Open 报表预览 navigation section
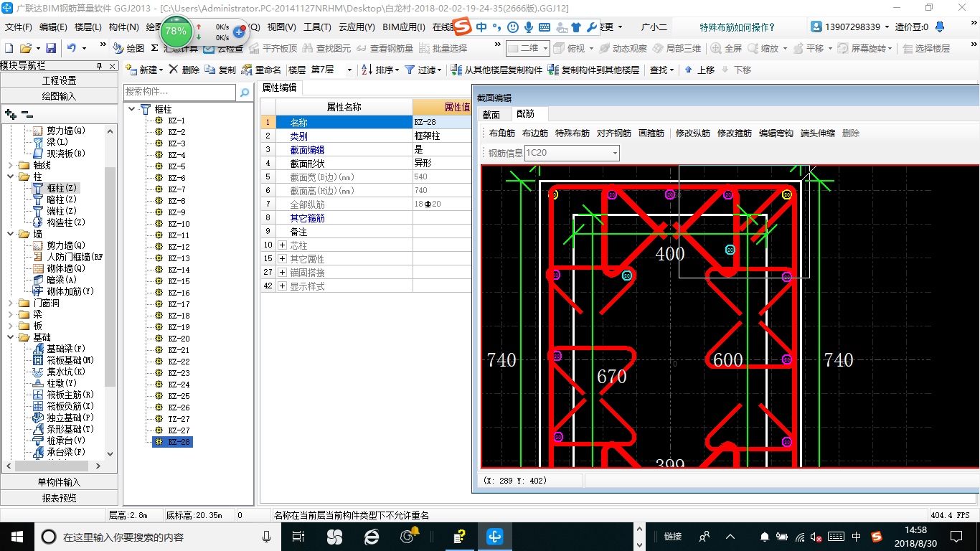 pyautogui.click(x=60, y=498)
